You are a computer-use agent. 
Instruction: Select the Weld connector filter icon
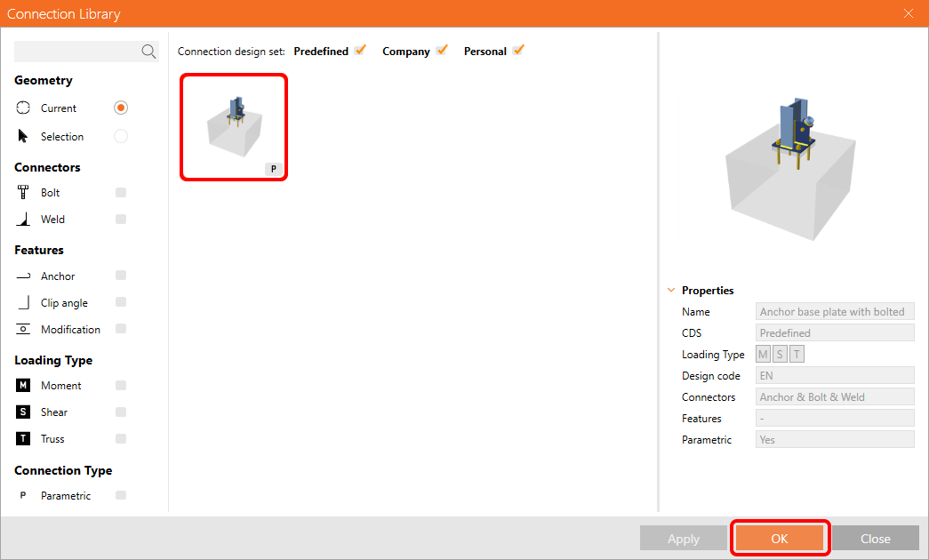(22, 219)
